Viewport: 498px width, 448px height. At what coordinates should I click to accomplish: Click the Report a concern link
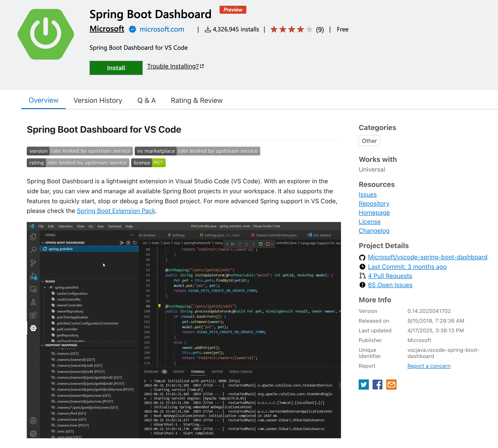tap(429, 366)
